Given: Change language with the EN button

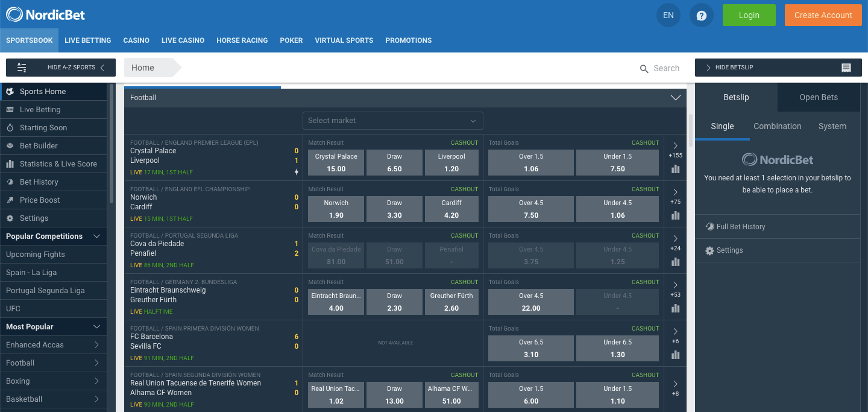Looking at the screenshot, I should click(668, 15).
